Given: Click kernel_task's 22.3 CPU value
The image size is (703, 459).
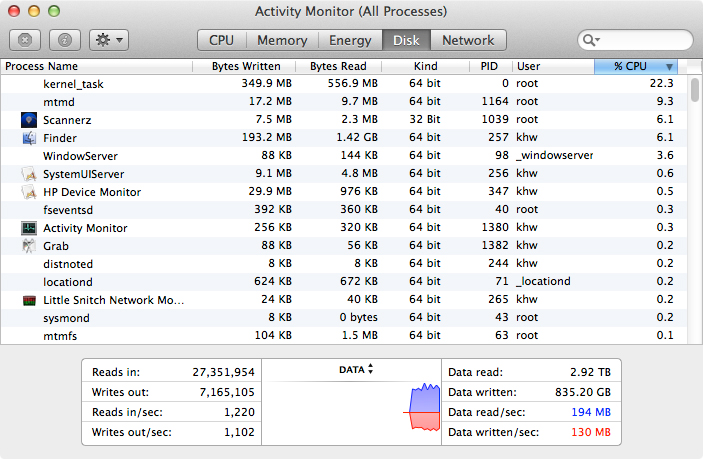Looking at the screenshot, I should (x=661, y=83).
